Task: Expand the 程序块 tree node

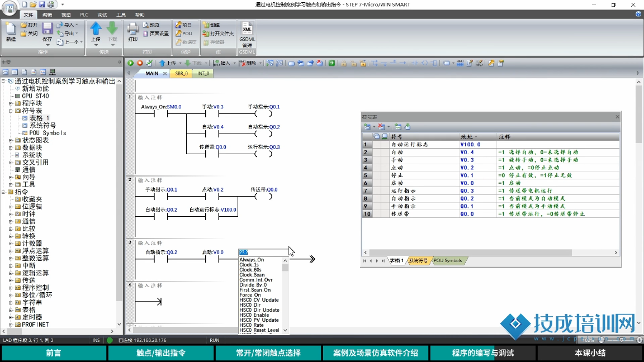Action: 11,103
